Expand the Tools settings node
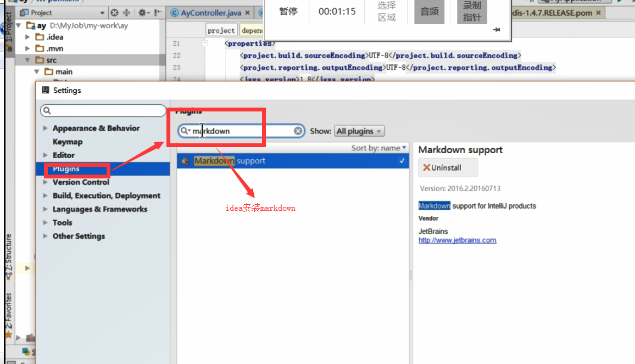This screenshot has height=364, width=635. tap(46, 223)
